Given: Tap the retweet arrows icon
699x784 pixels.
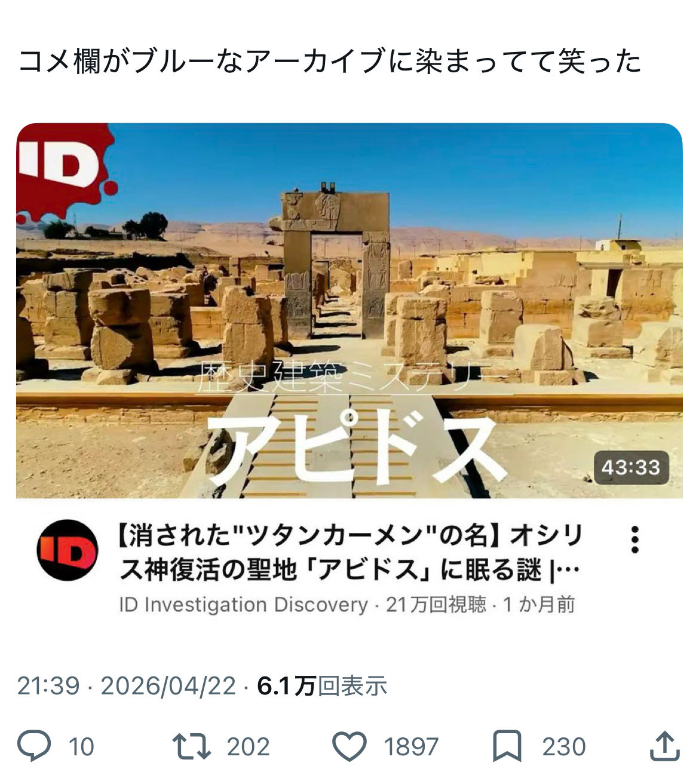Looking at the screenshot, I should pos(191,746).
